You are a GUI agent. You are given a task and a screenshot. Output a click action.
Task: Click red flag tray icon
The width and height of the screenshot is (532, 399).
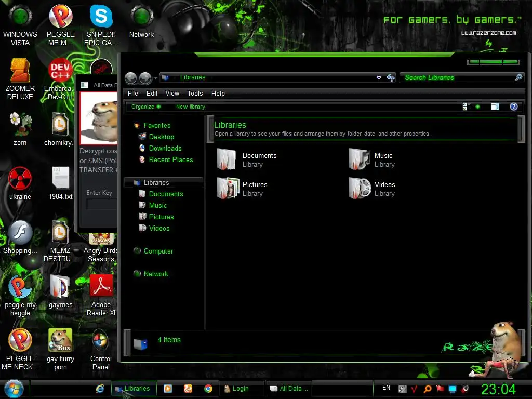440,389
